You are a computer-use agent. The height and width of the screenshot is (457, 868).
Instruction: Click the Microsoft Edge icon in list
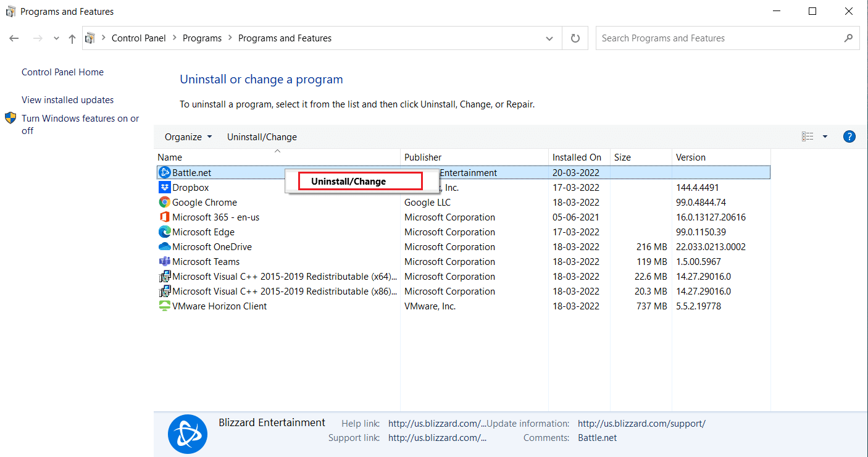point(164,232)
